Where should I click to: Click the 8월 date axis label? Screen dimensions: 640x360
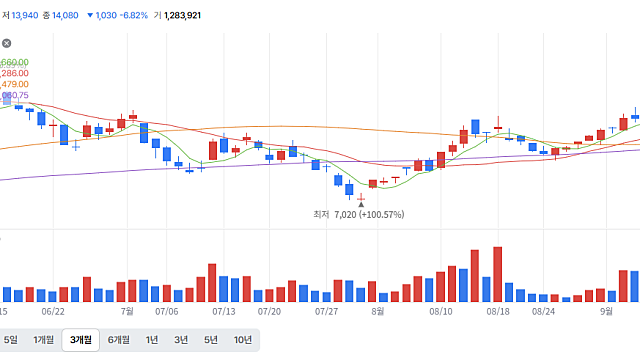(x=378, y=311)
